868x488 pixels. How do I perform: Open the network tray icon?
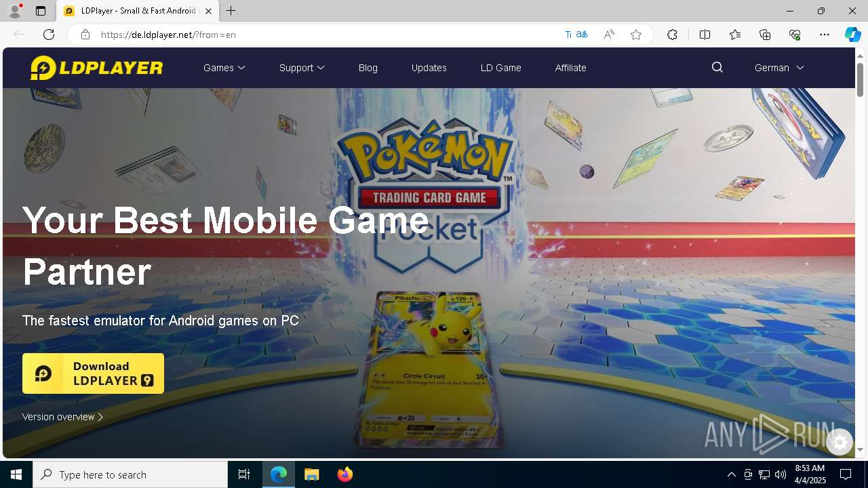point(764,474)
